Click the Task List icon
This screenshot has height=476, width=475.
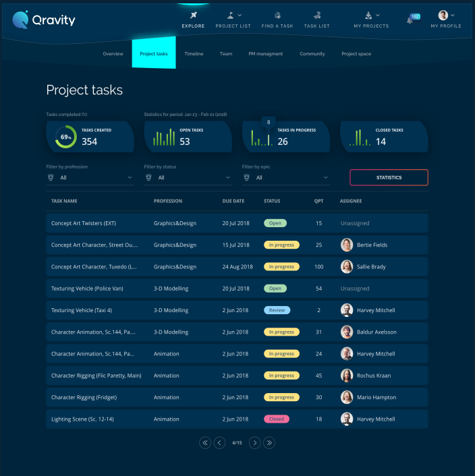tap(317, 15)
